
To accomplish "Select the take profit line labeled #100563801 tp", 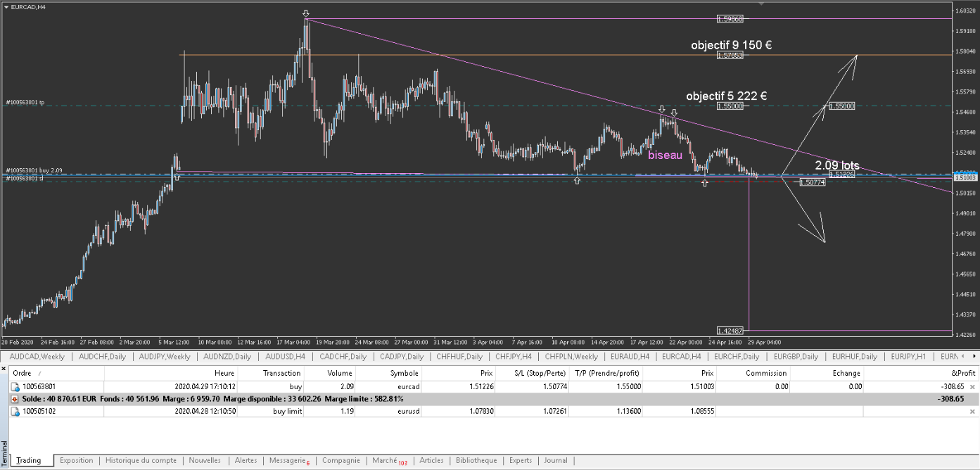I will point(26,103).
